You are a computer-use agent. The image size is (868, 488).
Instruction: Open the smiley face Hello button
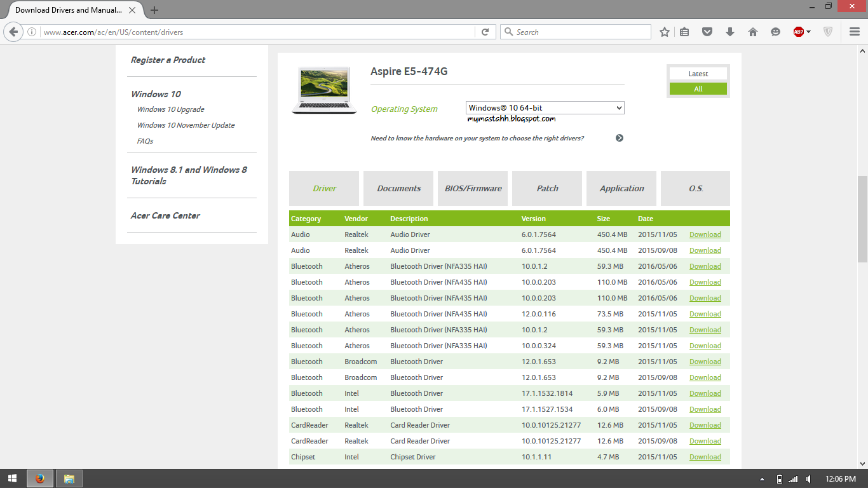tap(775, 32)
